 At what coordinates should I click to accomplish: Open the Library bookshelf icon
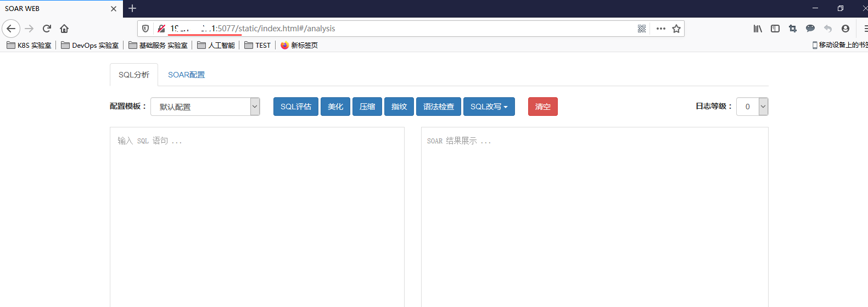(758, 29)
